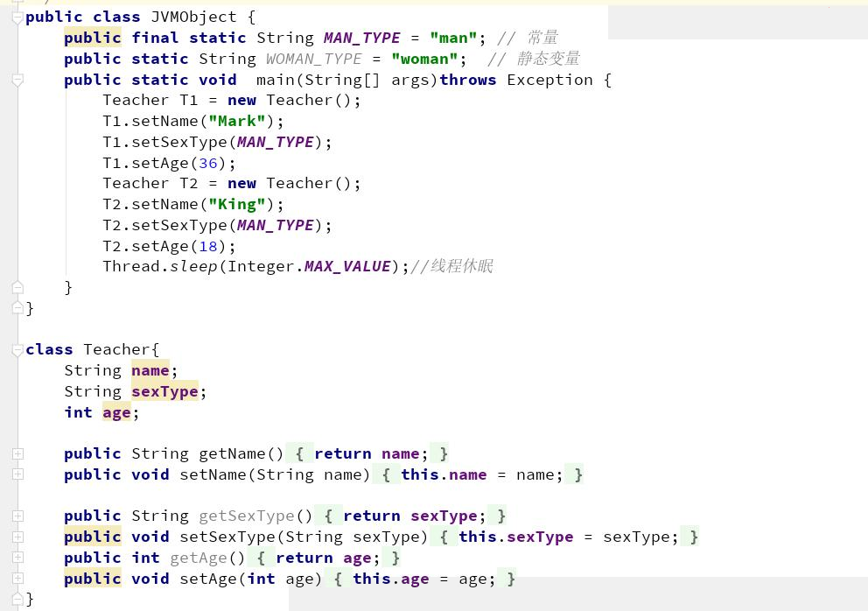
Task: Click the setName method name
Action: (213, 474)
